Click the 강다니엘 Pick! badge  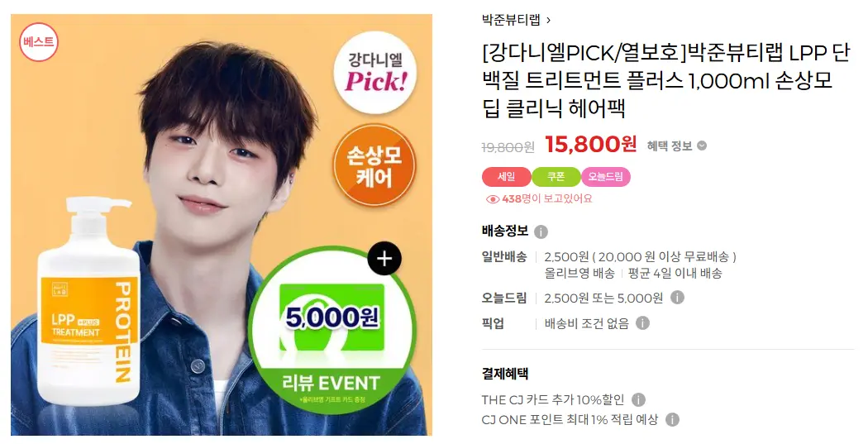click(376, 73)
